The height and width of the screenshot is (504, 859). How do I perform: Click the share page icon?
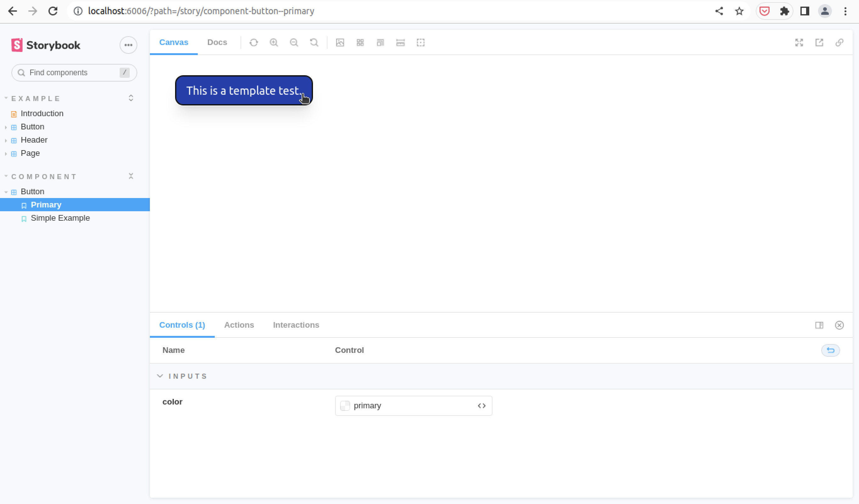(x=719, y=11)
